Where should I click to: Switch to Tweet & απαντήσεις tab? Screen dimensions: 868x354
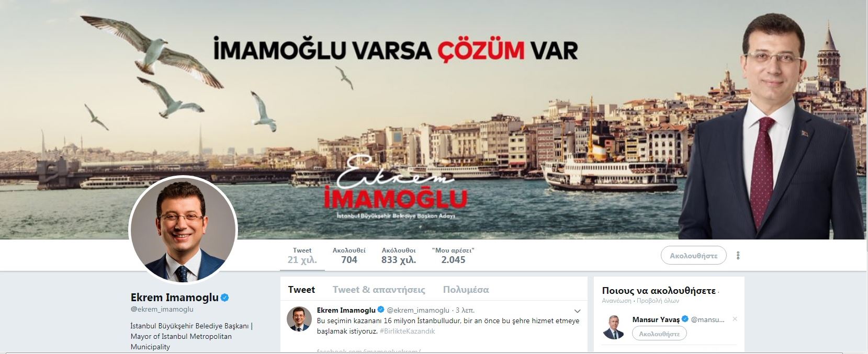[x=379, y=290]
